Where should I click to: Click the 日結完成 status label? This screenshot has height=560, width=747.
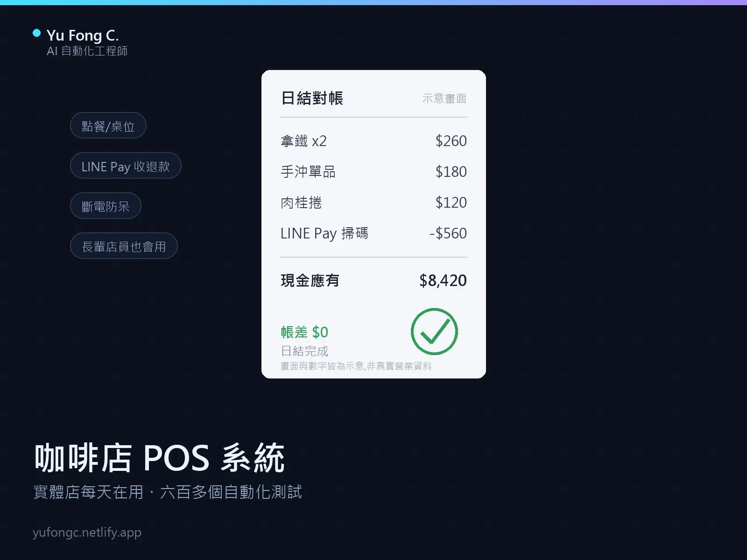[x=304, y=351]
